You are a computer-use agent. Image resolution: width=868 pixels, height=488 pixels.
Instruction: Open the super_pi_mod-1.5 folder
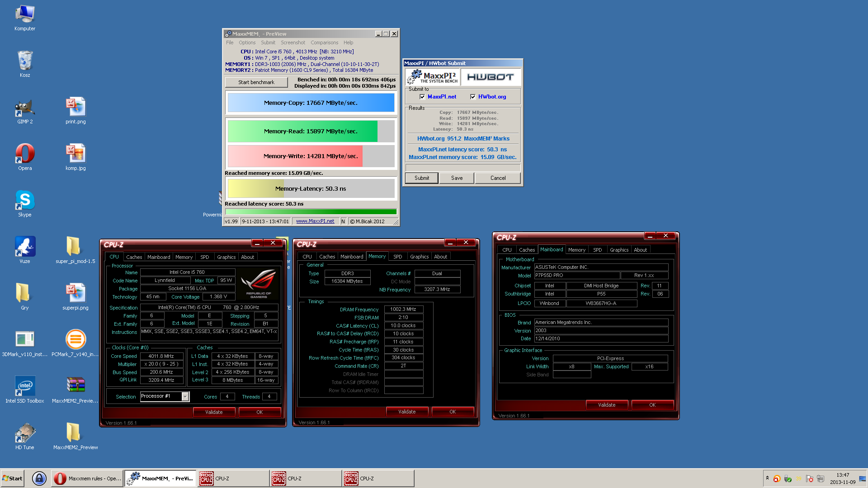pyautogui.click(x=75, y=250)
